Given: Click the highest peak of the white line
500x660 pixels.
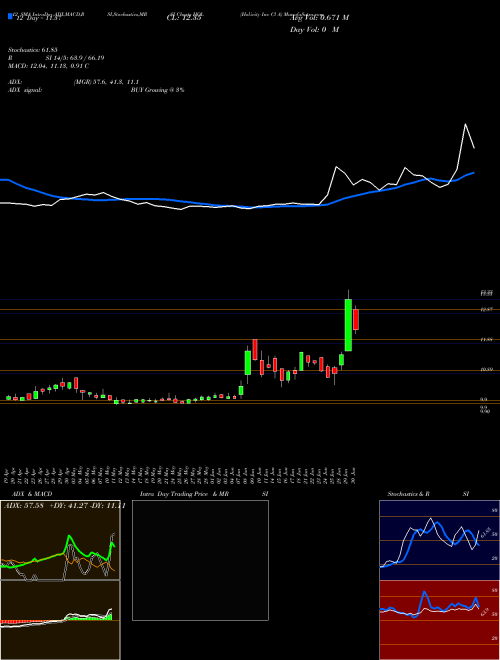Looking at the screenshot, I should point(465,124).
